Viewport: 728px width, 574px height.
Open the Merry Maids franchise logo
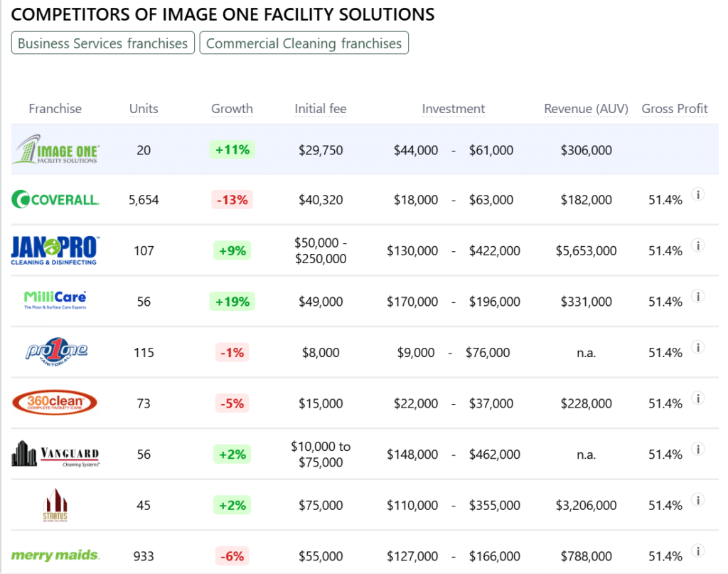(x=55, y=555)
